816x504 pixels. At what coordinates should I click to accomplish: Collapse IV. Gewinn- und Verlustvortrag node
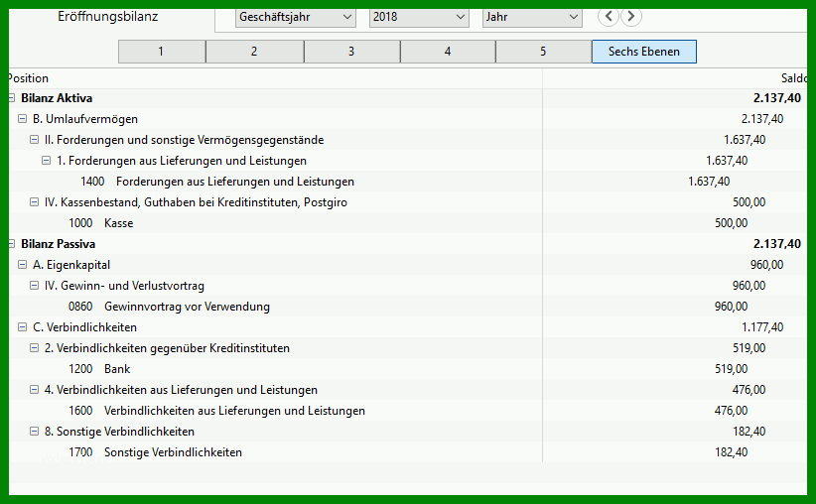click(x=35, y=285)
